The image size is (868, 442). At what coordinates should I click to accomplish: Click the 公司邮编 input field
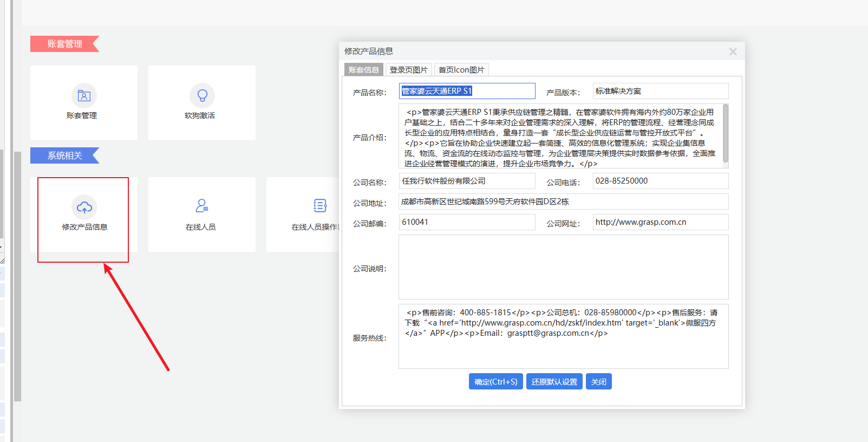[467, 222]
